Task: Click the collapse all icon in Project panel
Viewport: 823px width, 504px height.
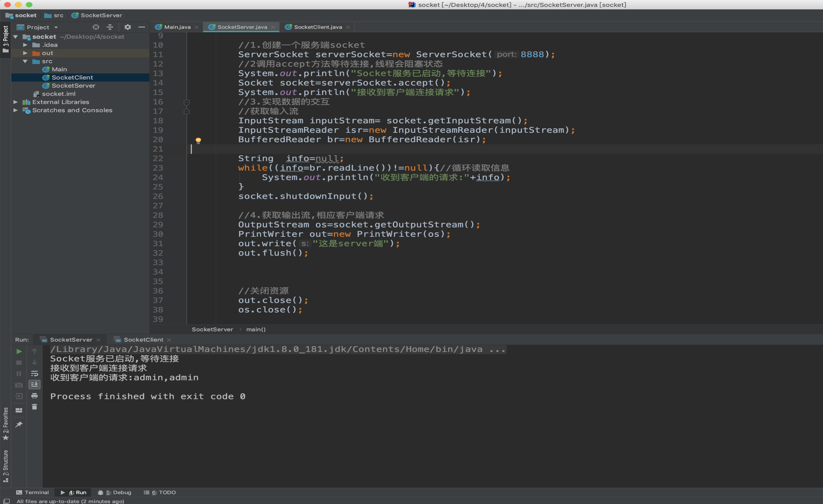Action: coord(110,27)
